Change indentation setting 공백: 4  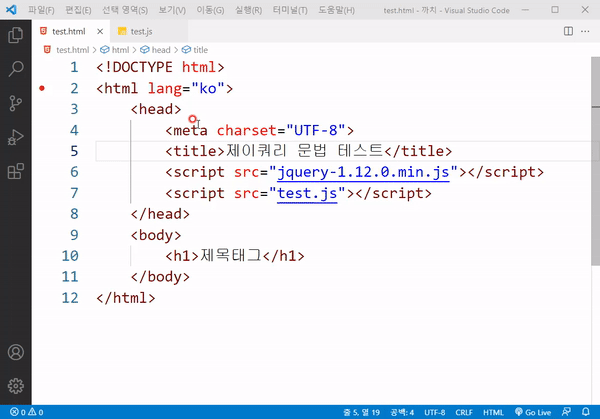[402, 412]
